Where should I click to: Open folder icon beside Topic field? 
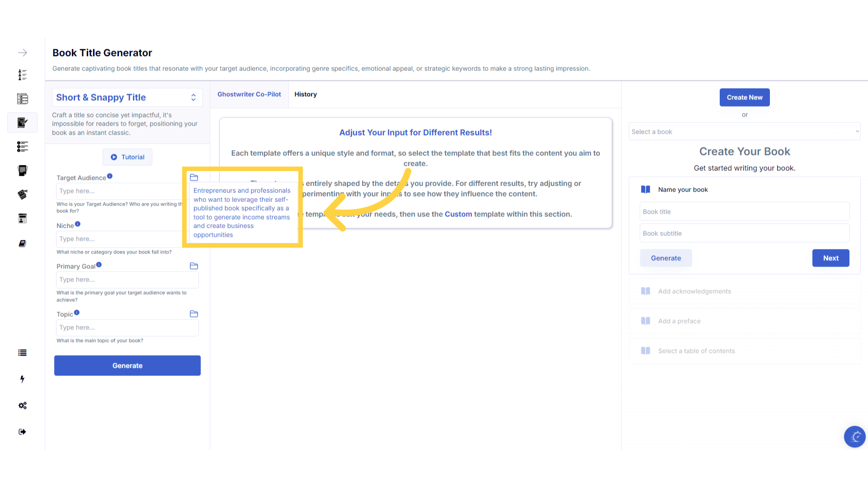coord(194,314)
